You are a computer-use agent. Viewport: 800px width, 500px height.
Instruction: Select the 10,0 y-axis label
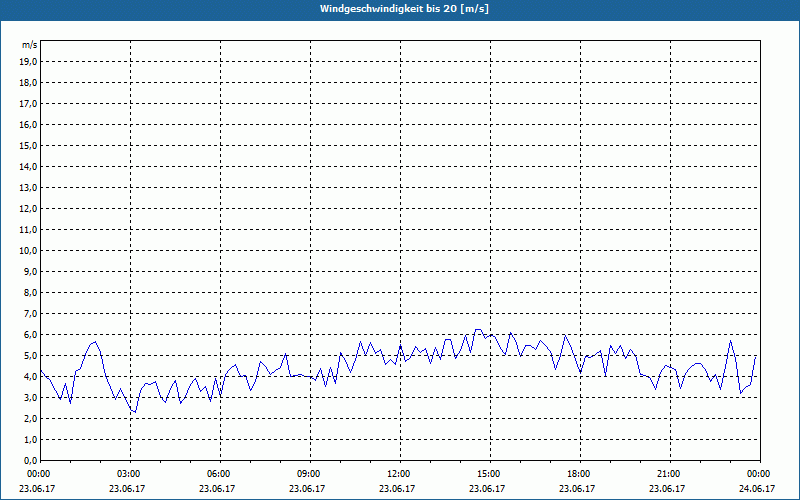pyautogui.click(x=28, y=251)
